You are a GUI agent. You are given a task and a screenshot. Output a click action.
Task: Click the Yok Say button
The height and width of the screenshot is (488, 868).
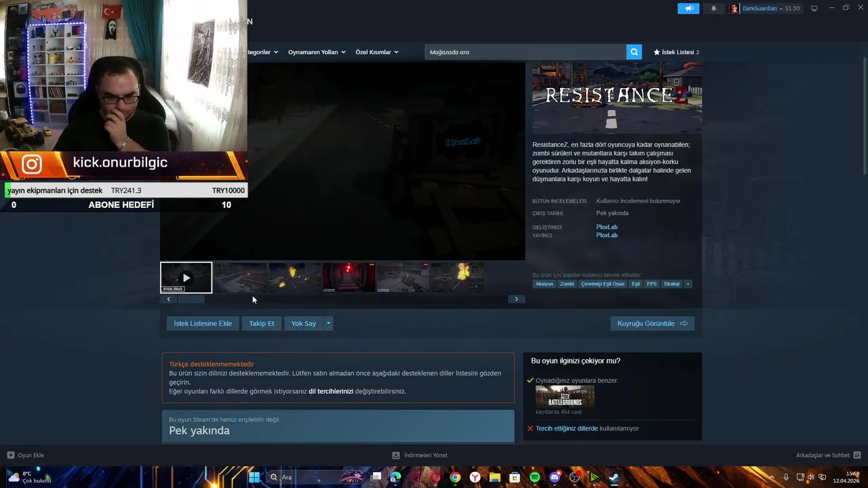coord(304,323)
